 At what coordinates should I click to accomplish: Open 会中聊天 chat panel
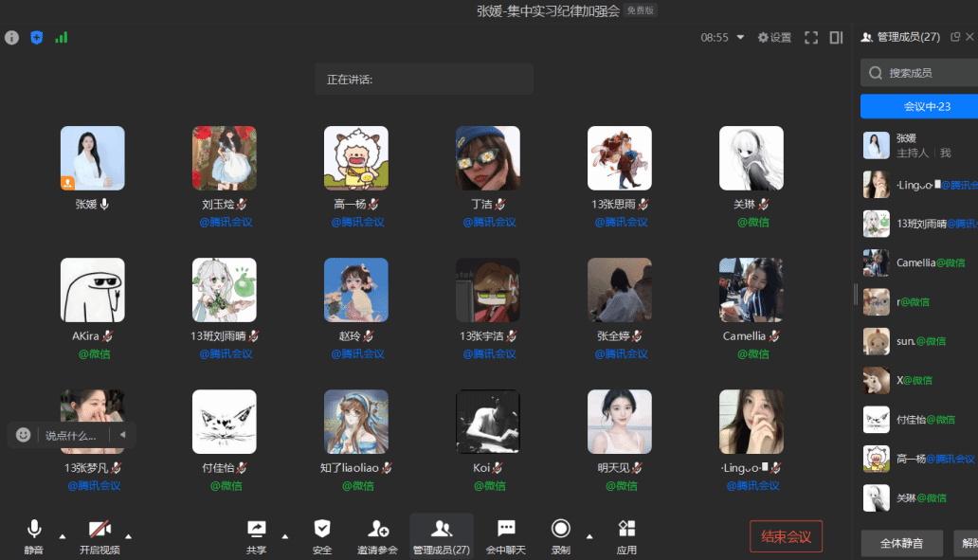click(506, 535)
